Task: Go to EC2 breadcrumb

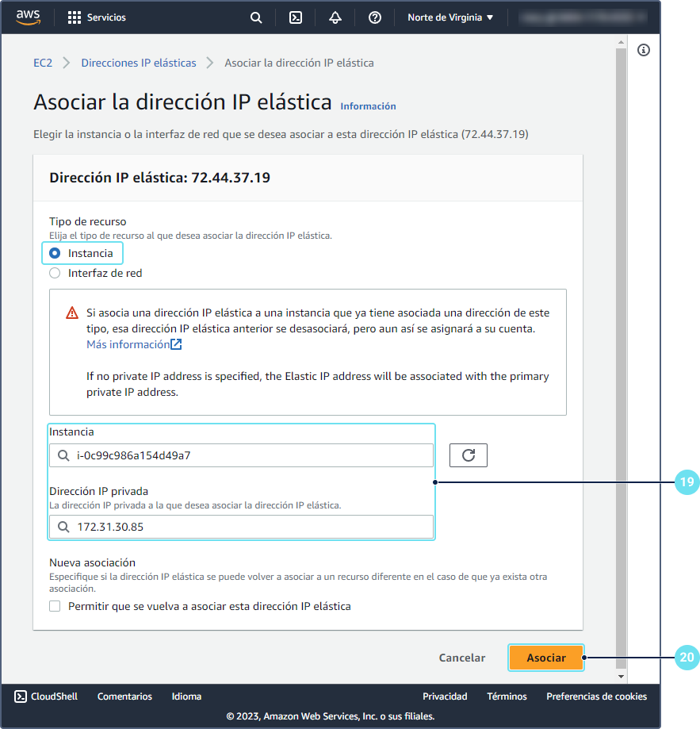Action: click(x=43, y=63)
